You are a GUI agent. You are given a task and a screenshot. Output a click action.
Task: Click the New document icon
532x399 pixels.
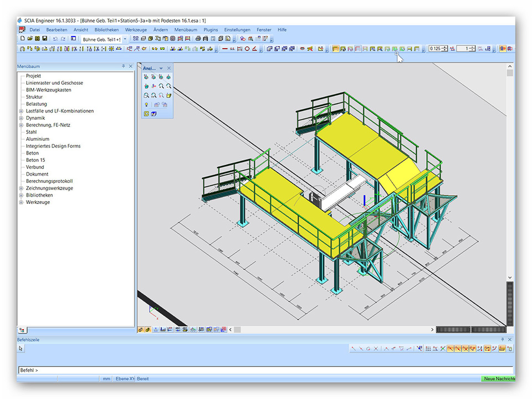(x=23, y=39)
